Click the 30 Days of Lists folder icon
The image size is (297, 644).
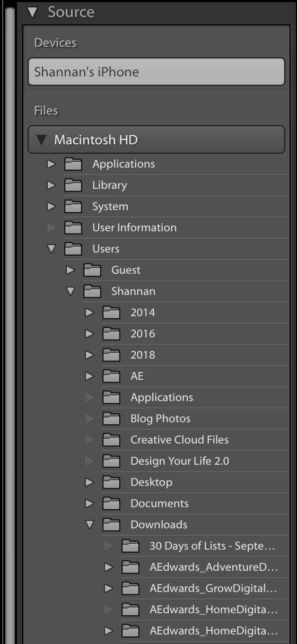[x=130, y=546]
